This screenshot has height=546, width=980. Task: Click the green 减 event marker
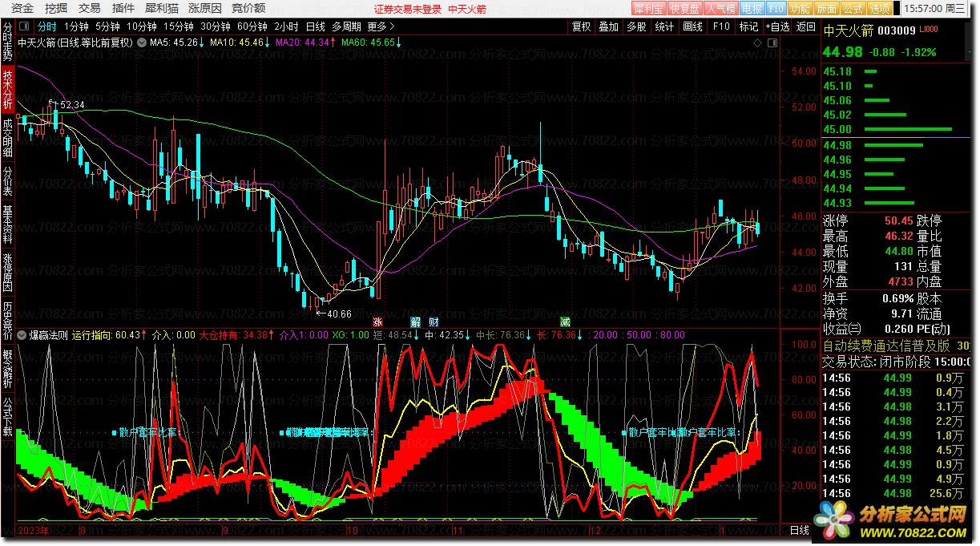(565, 321)
